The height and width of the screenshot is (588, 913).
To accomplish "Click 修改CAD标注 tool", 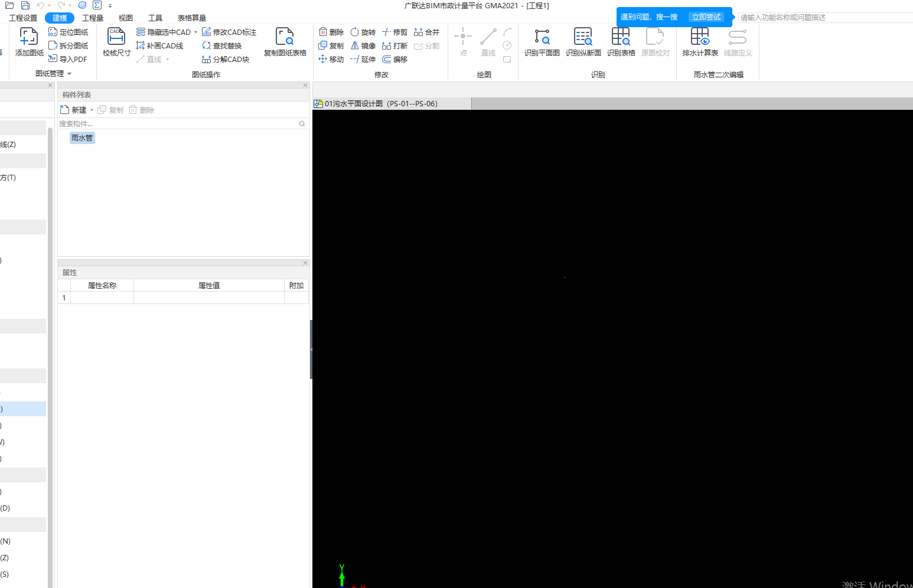I will pyautogui.click(x=229, y=32).
